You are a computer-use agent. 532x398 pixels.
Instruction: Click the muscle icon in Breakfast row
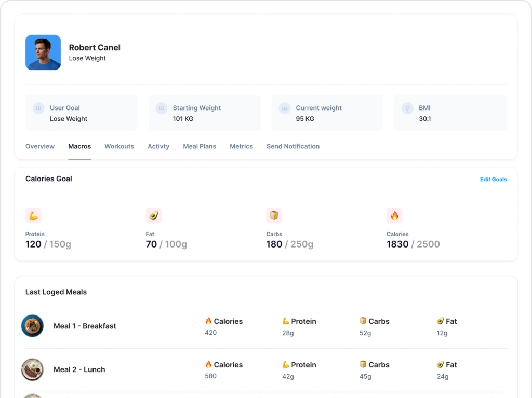tap(286, 321)
